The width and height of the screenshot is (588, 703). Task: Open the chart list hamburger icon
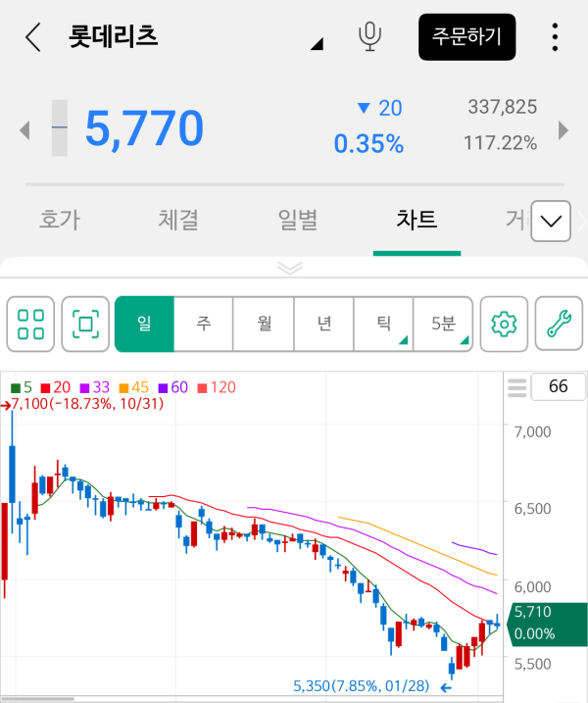pos(516,388)
